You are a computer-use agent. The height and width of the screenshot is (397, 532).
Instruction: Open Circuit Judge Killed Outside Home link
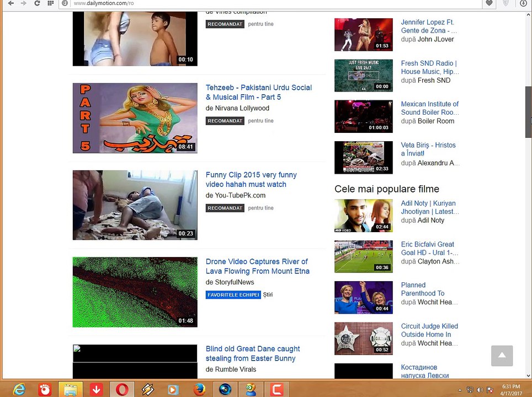(429, 330)
